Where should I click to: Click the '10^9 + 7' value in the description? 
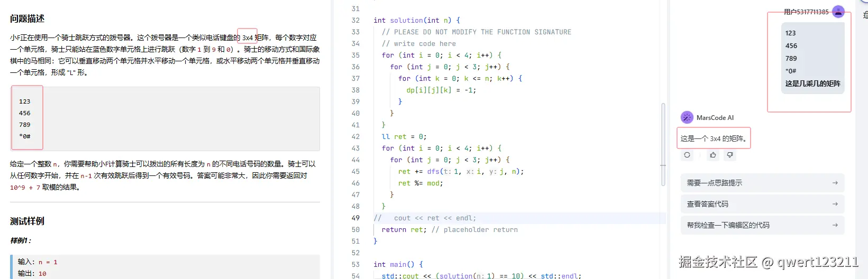coord(25,187)
